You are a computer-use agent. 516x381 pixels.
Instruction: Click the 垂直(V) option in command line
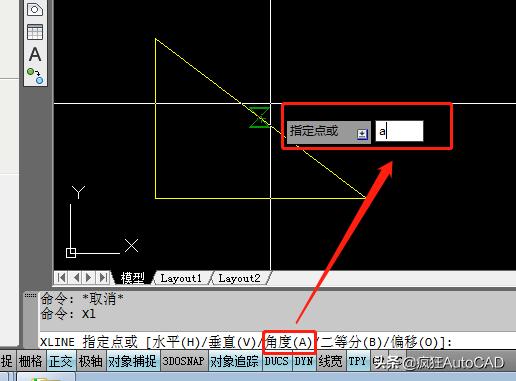(232, 342)
